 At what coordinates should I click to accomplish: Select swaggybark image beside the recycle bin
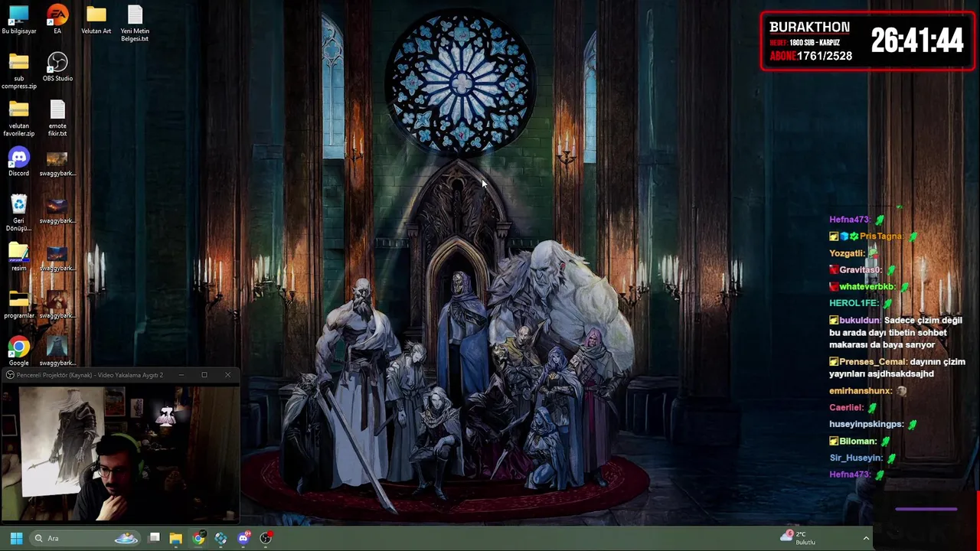click(57, 210)
